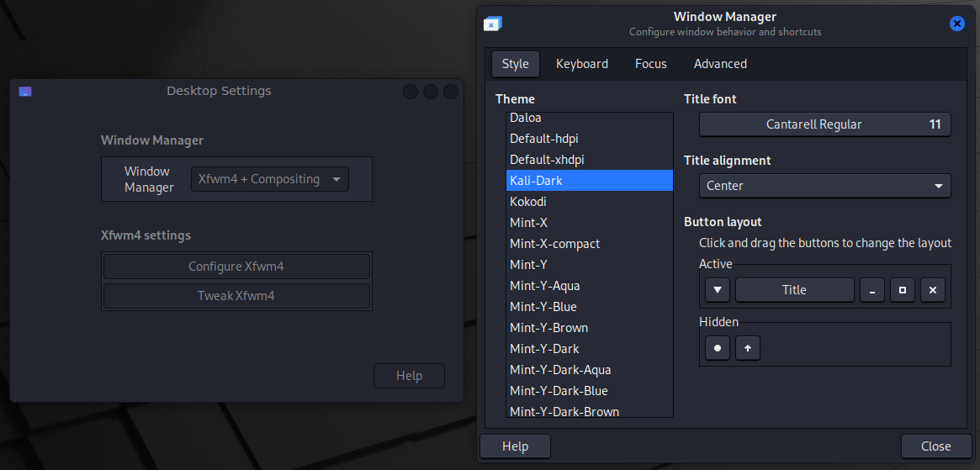Screen dimensions: 980x470
Task: Click the Title button in Active layout
Action: click(x=794, y=290)
